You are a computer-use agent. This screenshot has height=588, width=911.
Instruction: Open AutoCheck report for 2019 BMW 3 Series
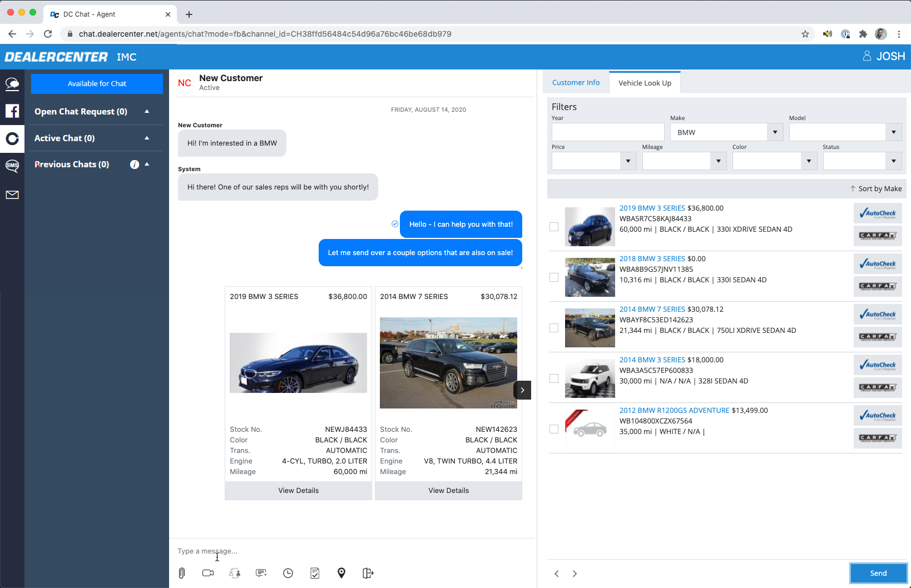pos(878,213)
